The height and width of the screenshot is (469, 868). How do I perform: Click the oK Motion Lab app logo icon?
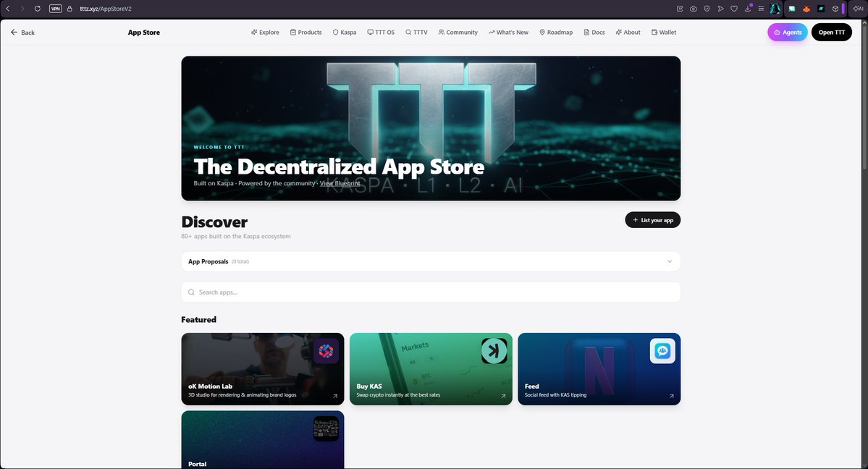[x=326, y=351]
